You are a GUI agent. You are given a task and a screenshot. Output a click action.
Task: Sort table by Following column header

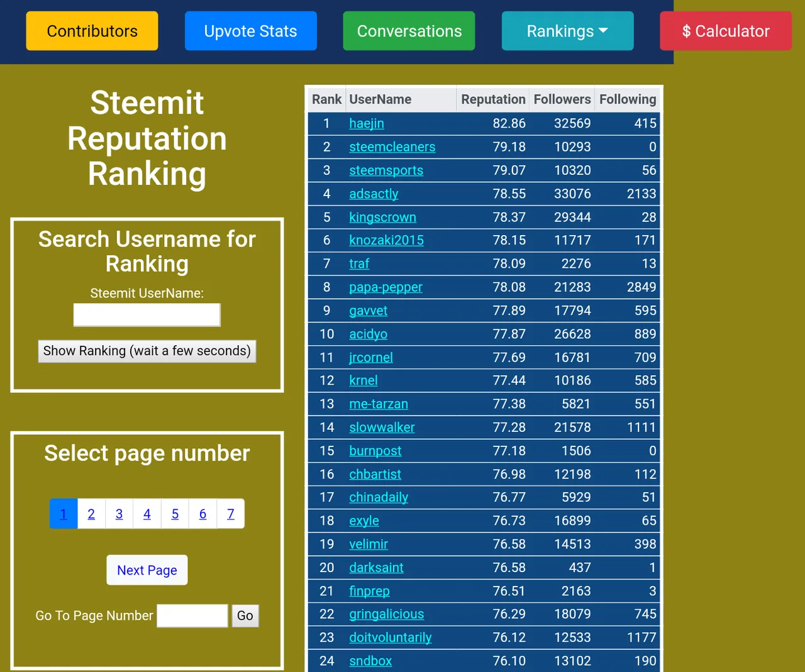pyautogui.click(x=628, y=99)
